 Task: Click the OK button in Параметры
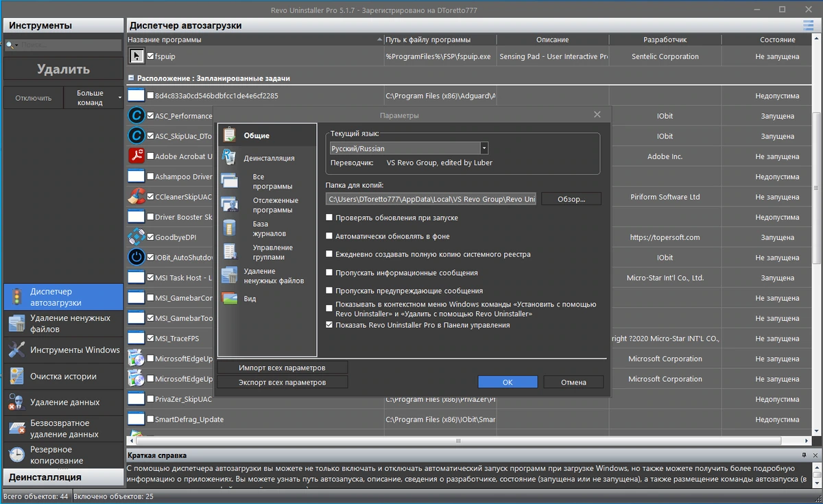508,382
